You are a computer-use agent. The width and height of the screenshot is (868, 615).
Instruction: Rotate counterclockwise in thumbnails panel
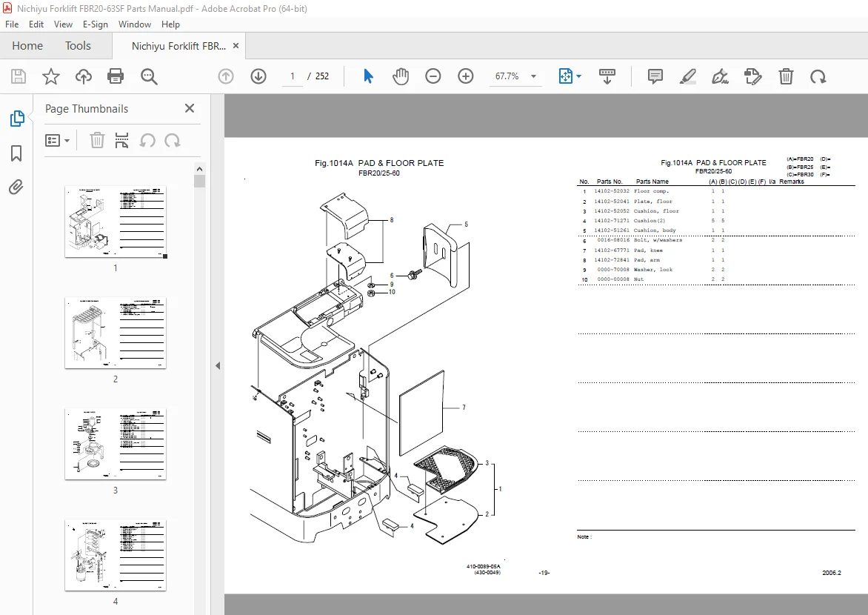click(x=147, y=141)
